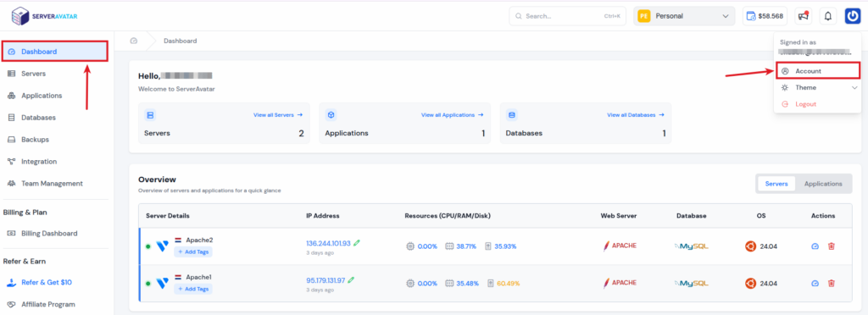The width and height of the screenshot is (868, 315).
Task: Switch to the Servers overview tab
Action: [776, 184]
